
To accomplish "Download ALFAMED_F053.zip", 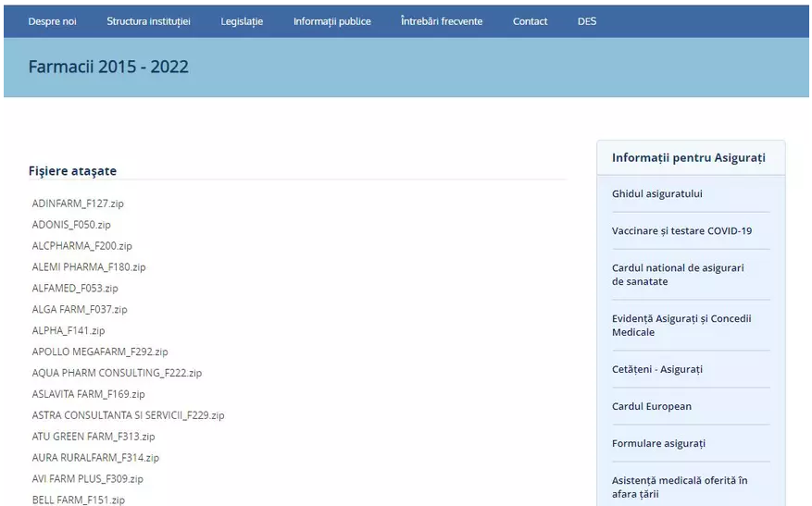I will click(x=75, y=289).
